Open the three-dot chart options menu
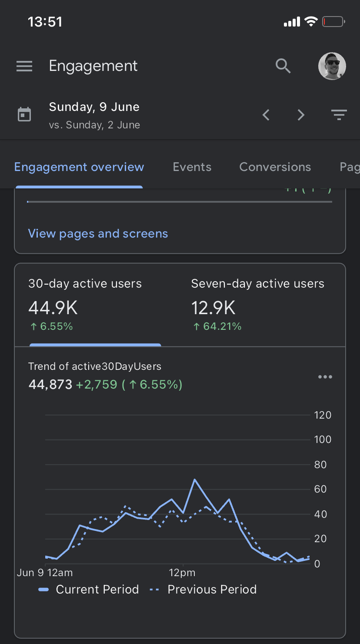360x644 pixels. [325, 377]
